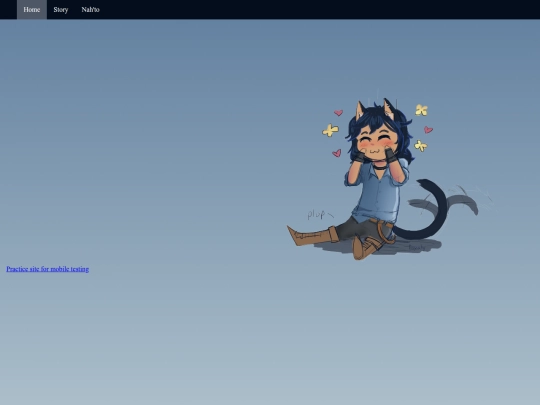
Task: Open the Nah'to menu item
Action: click(x=90, y=10)
